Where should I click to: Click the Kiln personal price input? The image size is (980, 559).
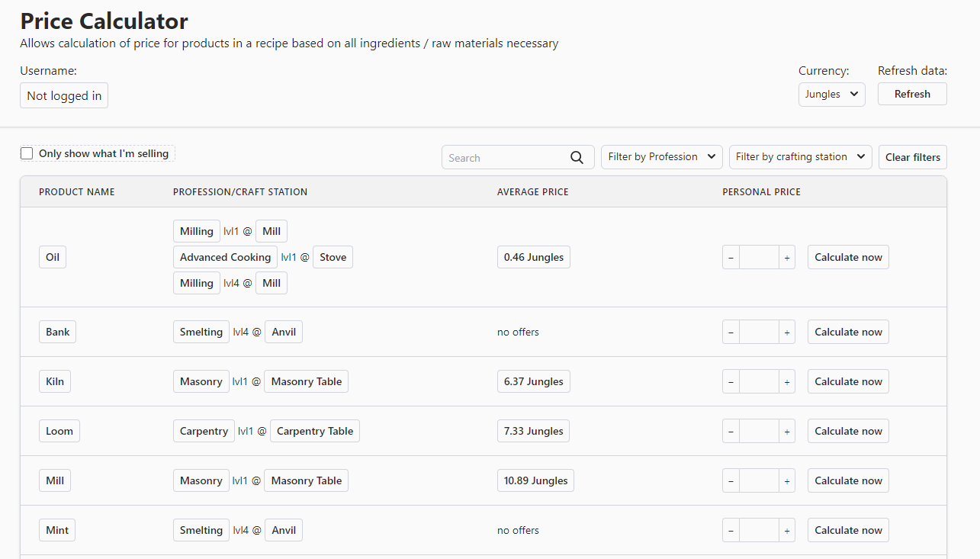759,382
